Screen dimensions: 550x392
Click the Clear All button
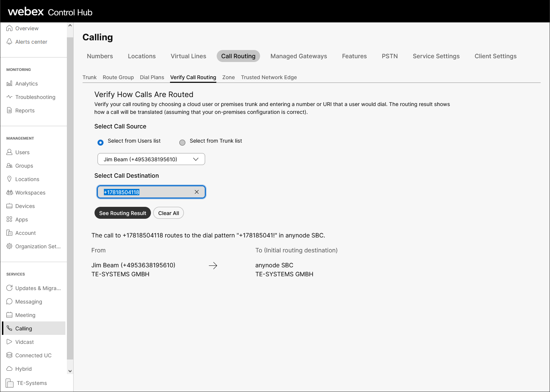(169, 213)
